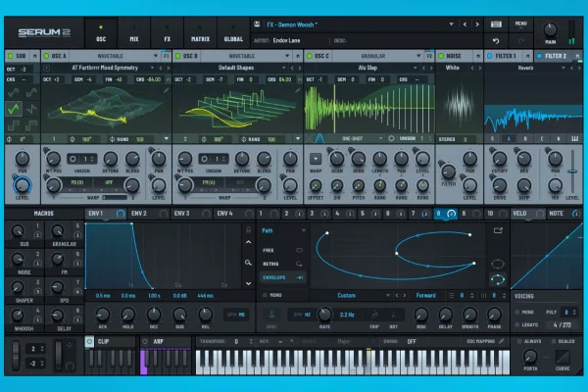
Task: Select next OSC C sample arrow
Action: coord(430,68)
